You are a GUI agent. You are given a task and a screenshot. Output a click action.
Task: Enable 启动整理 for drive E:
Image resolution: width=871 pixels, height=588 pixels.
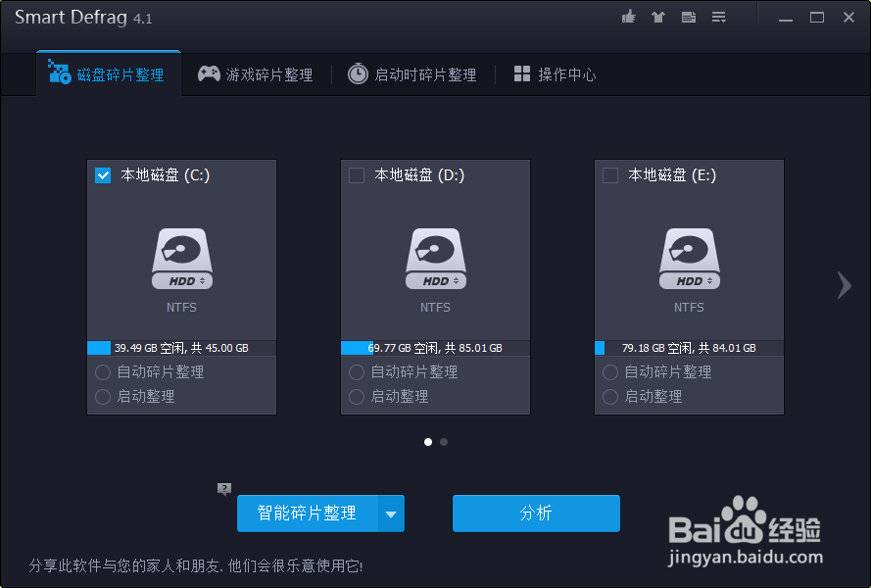(610, 397)
